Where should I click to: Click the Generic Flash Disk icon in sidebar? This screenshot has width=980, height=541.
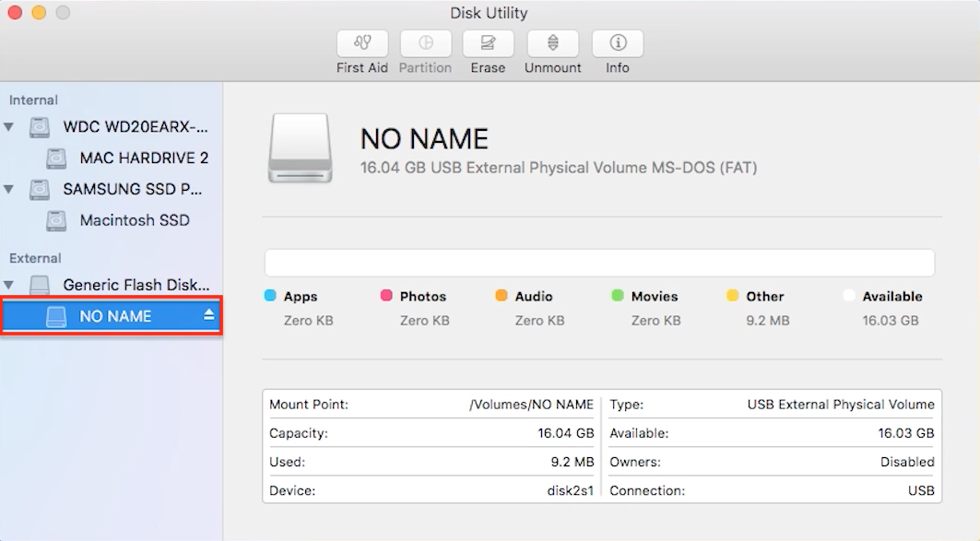[39, 285]
